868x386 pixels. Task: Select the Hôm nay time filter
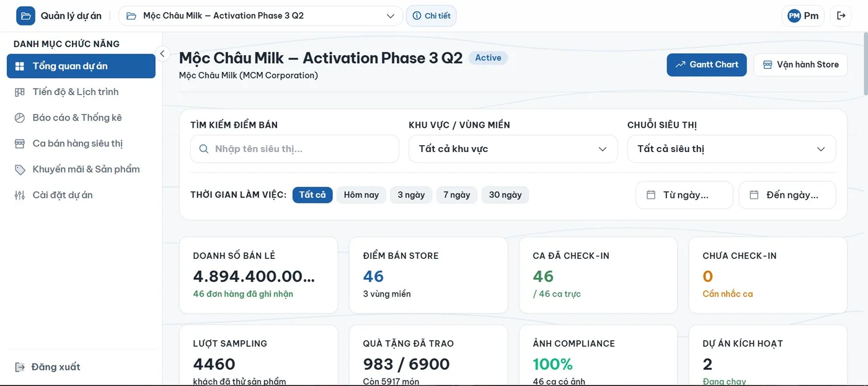[x=361, y=195]
